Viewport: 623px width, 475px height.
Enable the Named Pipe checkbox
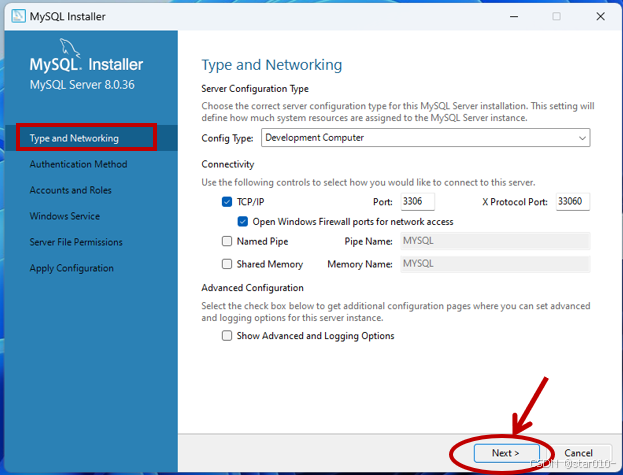[227, 241]
